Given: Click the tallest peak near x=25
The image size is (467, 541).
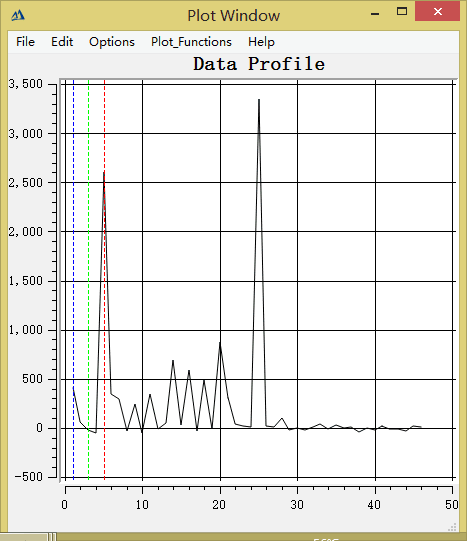Looking at the screenshot, I should point(259,100).
